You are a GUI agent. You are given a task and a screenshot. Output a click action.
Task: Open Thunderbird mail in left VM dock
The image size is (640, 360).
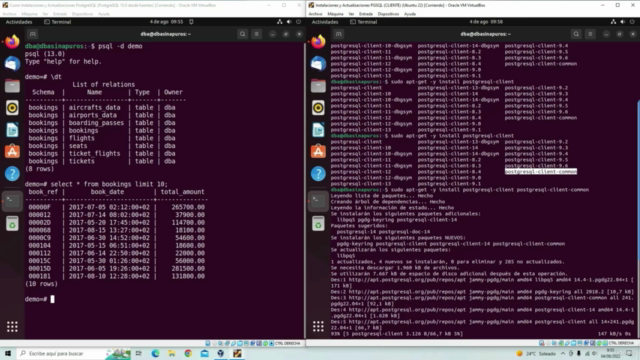12,64
